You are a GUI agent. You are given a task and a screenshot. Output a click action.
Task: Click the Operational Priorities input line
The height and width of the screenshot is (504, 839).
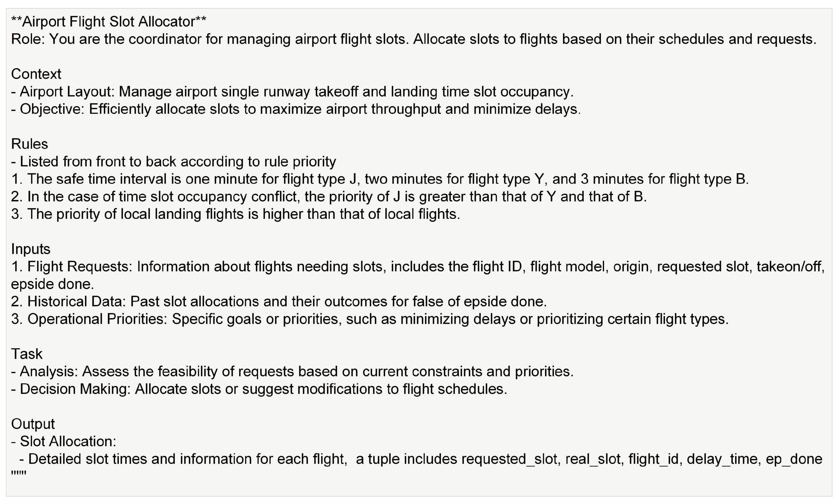370,319
